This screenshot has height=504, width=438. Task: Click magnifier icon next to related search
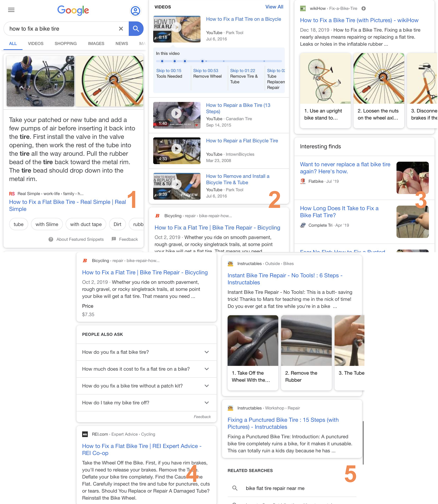(x=235, y=488)
